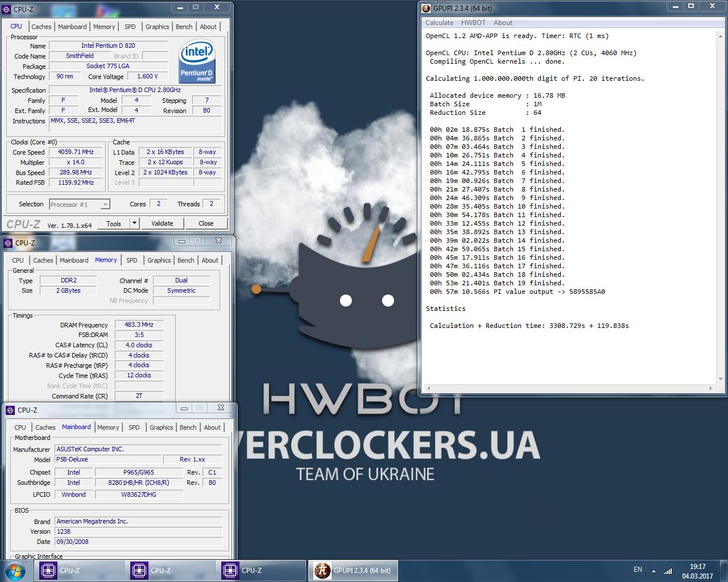728x582 pixels.
Task: Switch to Memory tab in top CPU-Z
Action: click(104, 27)
